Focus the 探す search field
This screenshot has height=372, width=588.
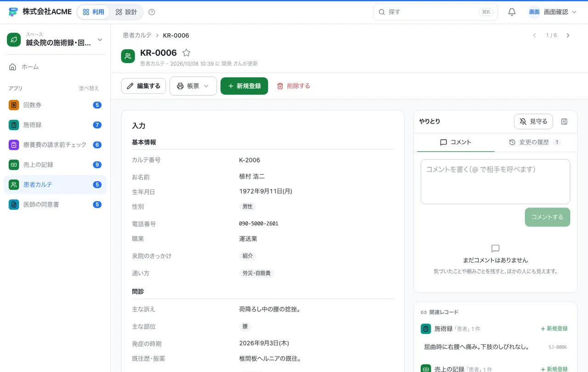point(435,12)
